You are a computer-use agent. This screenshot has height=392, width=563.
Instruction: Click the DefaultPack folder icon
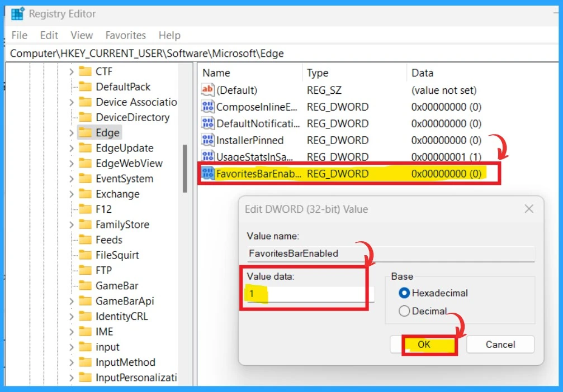pos(85,87)
